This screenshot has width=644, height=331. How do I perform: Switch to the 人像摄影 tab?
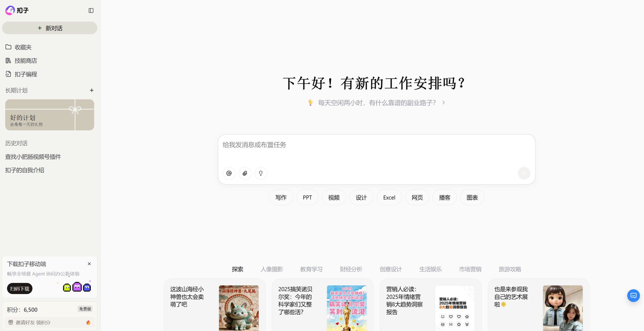point(272,269)
